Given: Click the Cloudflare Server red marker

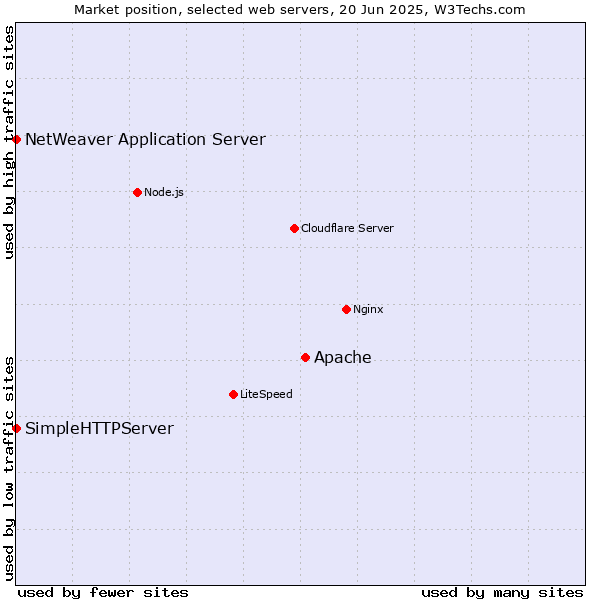Looking at the screenshot, I should click(294, 228).
